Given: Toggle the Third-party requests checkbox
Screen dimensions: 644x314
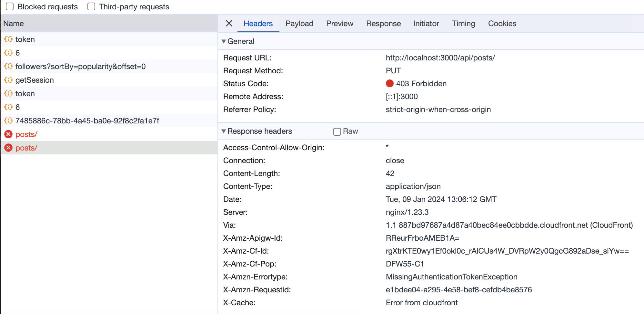Looking at the screenshot, I should tap(91, 6).
